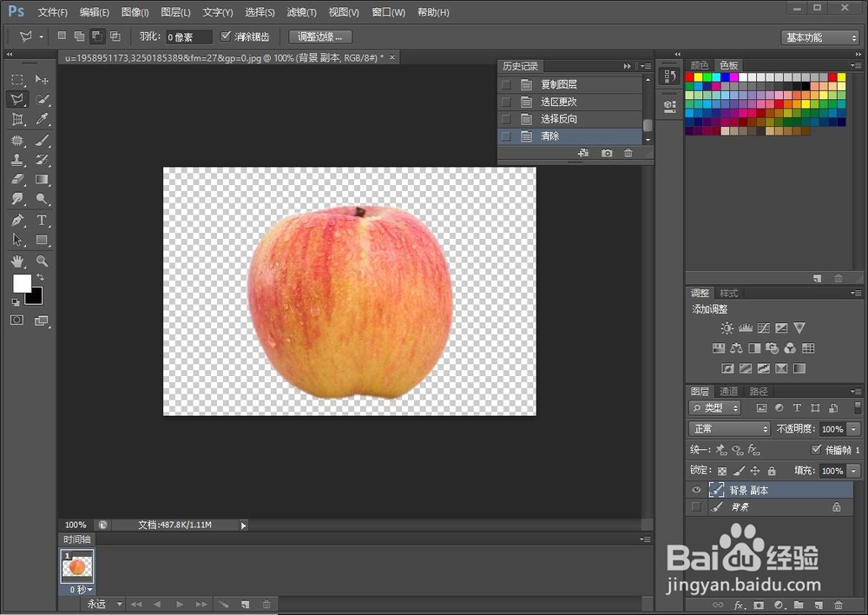This screenshot has width=868, height=615.
Task: Swap foreground and background colors
Action: tap(40, 276)
